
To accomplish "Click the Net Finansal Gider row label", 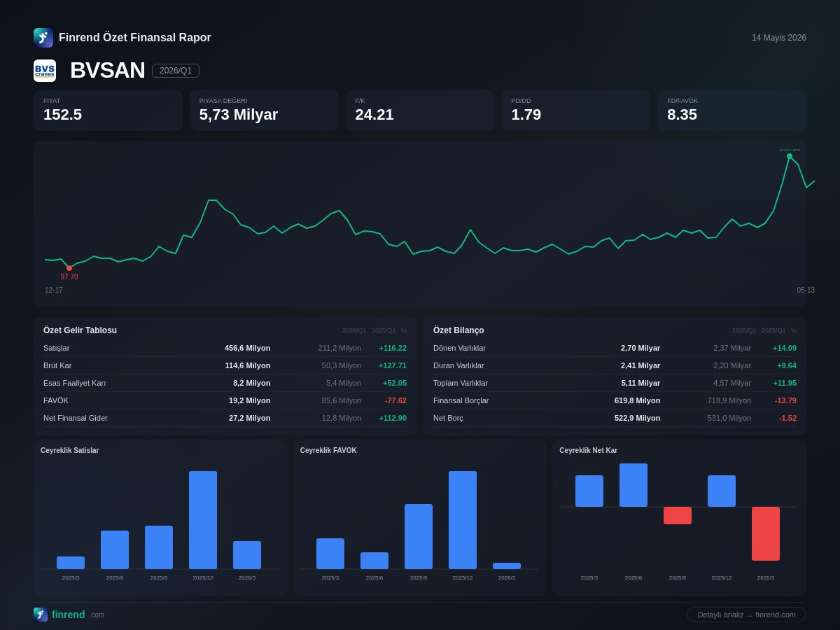I will click(x=76, y=418).
